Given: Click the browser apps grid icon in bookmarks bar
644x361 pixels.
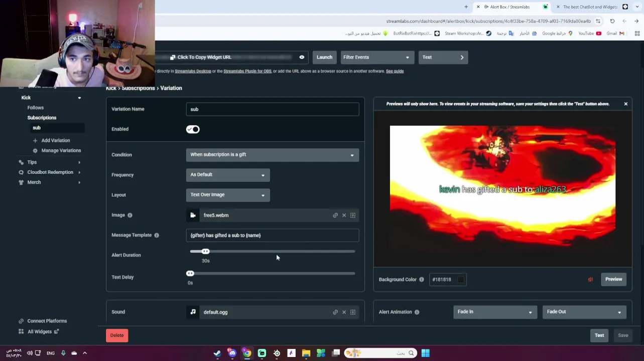Looking at the screenshot, I should [x=637, y=34].
